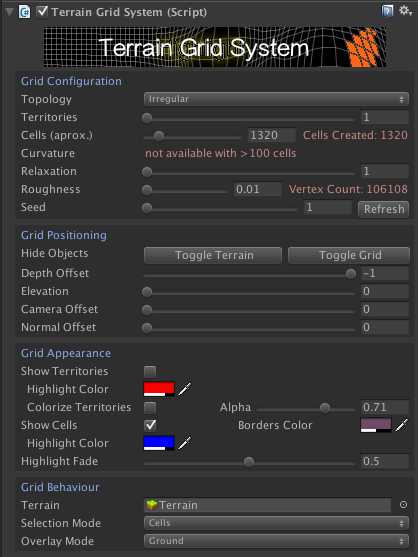Uncheck Show Cells checkbox
This screenshot has width=418, height=557.
click(x=150, y=425)
